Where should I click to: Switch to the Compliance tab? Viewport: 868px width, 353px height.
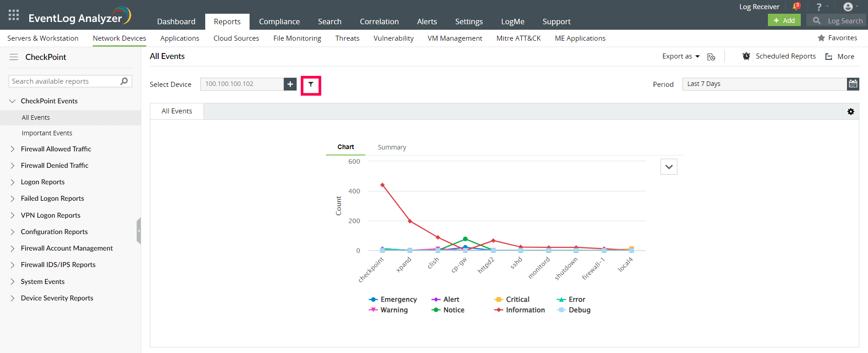pos(279,21)
